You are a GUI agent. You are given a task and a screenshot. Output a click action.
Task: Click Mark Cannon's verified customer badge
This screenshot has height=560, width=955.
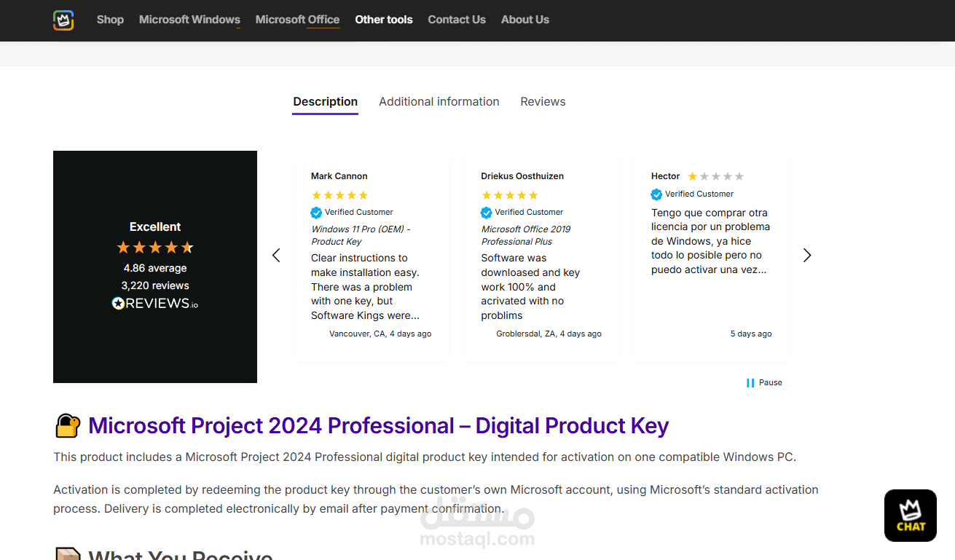316,213
